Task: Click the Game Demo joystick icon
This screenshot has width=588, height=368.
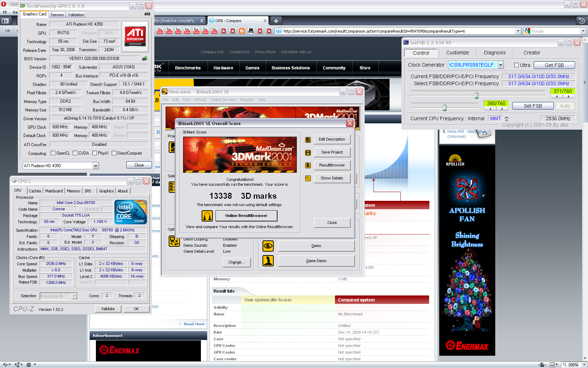Action: [x=268, y=261]
